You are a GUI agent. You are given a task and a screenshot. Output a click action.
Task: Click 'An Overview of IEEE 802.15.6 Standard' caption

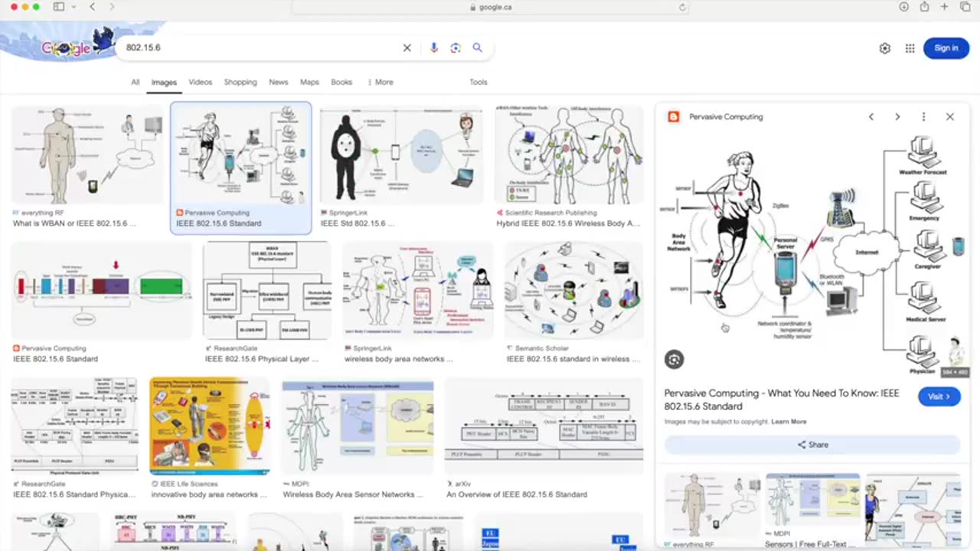[x=517, y=494]
